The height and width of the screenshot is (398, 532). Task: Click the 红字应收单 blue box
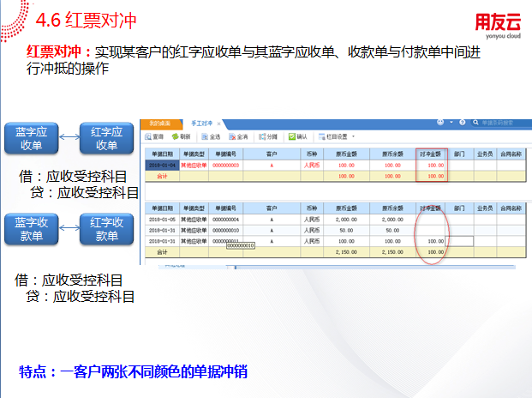pyautogui.click(x=106, y=138)
